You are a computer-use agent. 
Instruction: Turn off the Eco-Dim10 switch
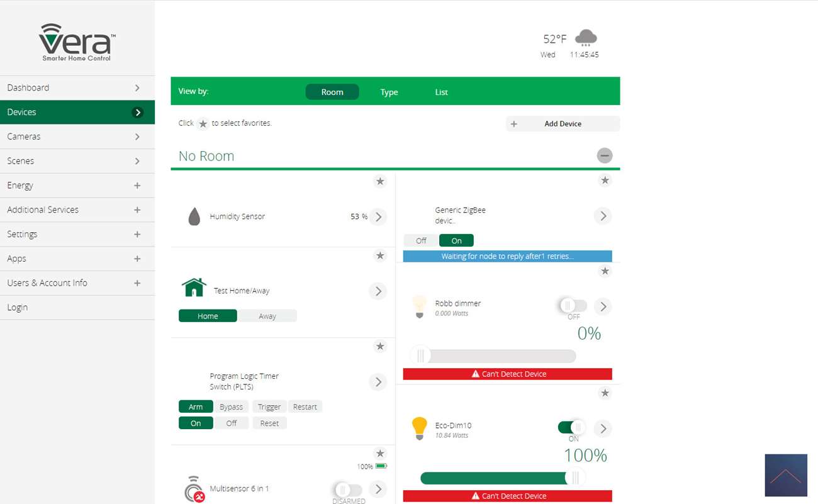pyautogui.click(x=572, y=428)
